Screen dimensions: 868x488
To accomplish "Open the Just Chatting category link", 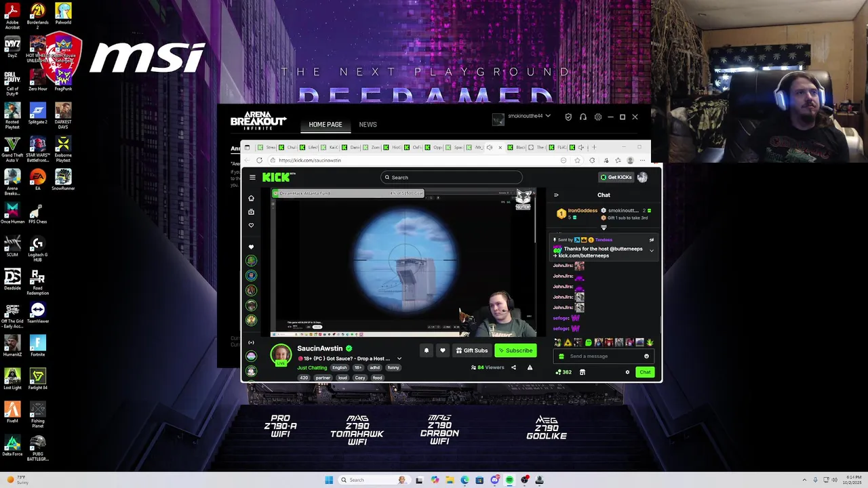I will pyautogui.click(x=312, y=368).
